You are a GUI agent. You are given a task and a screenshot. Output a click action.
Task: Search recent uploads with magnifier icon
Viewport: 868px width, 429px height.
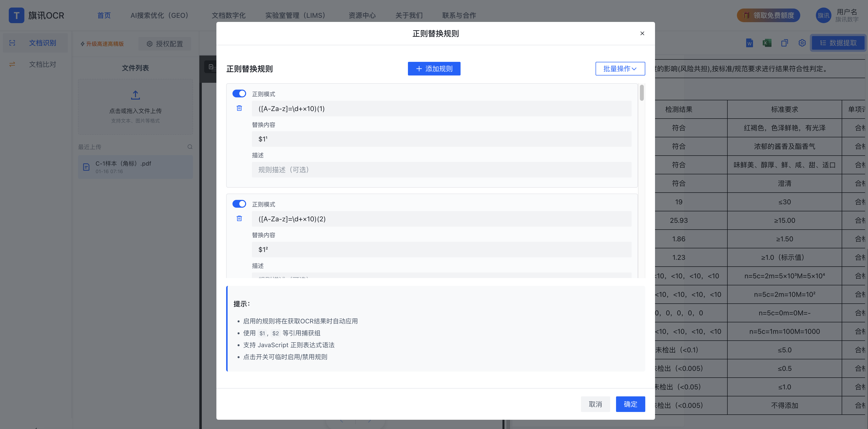[x=190, y=147]
